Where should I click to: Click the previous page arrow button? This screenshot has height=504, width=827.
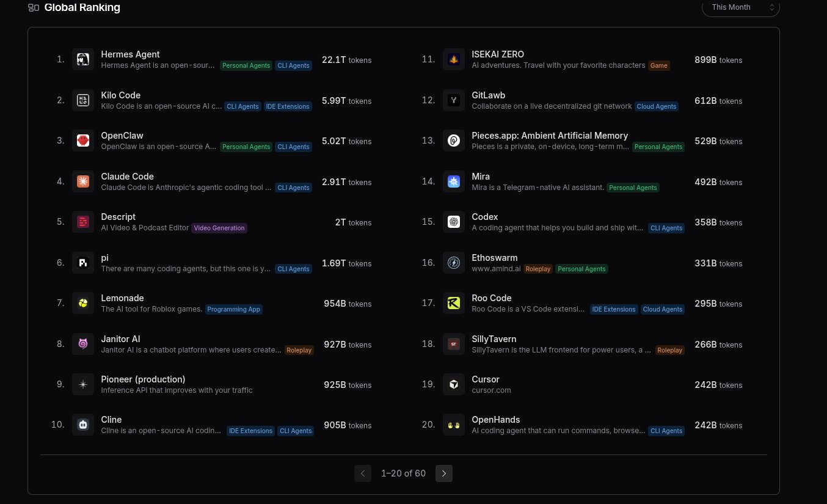point(363,473)
